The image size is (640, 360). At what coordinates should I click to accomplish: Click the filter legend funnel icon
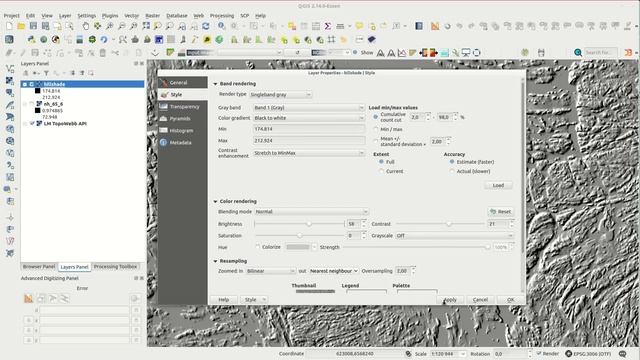coord(46,73)
